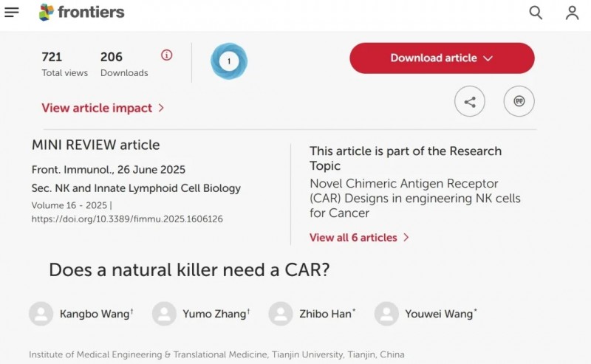Click Youwei Wang's author avatar
The image size is (591, 364).
pyautogui.click(x=386, y=314)
